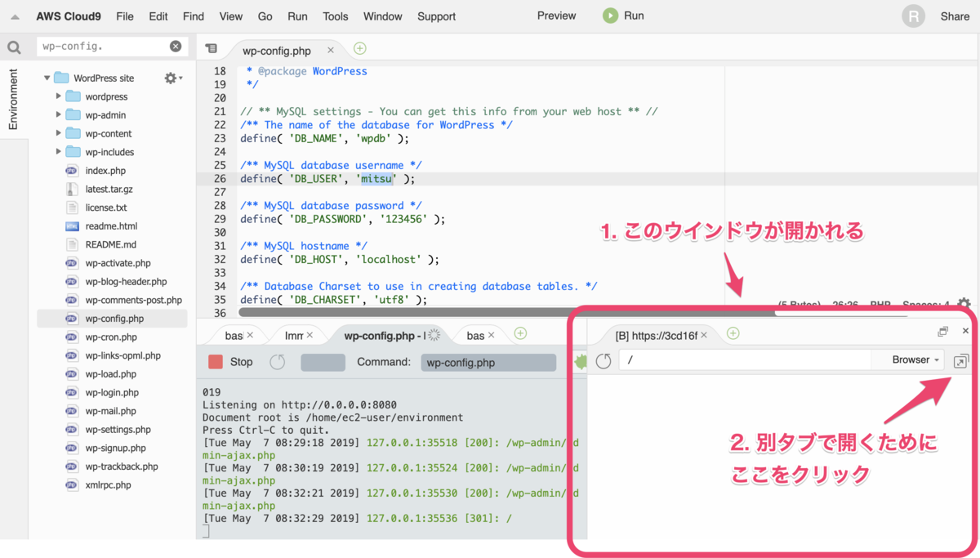Open the Environment side panel tab
Screen dimensions: 980x558
(14, 99)
